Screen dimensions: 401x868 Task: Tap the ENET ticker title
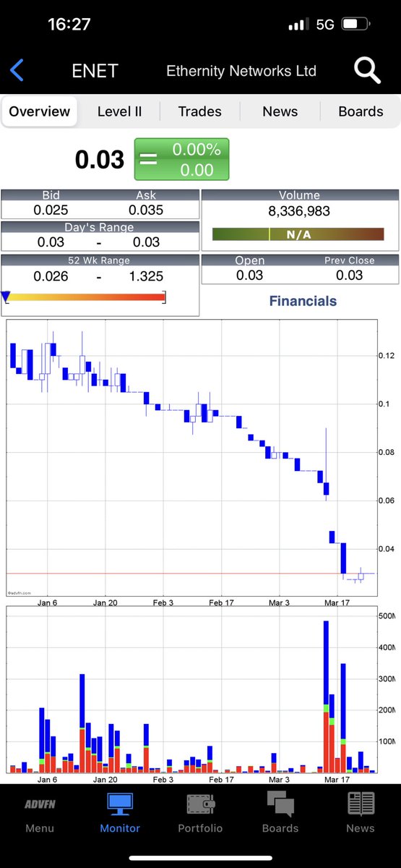95,71
